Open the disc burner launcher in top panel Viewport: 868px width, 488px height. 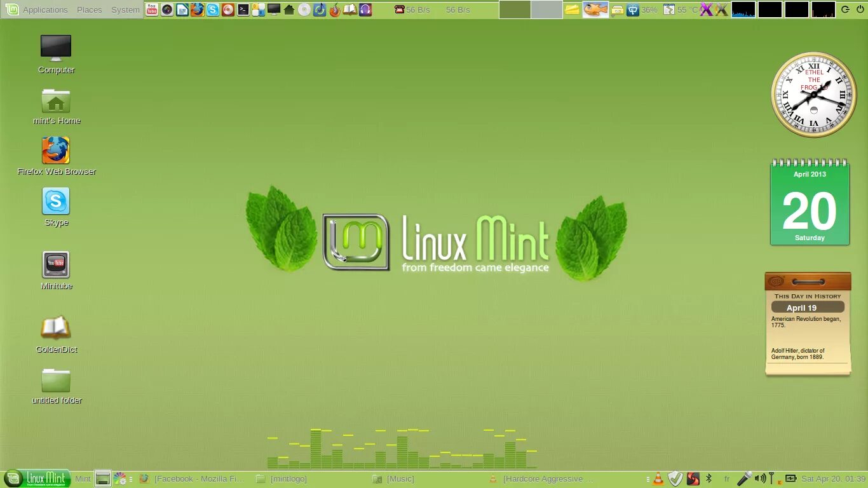pos(228,10)
